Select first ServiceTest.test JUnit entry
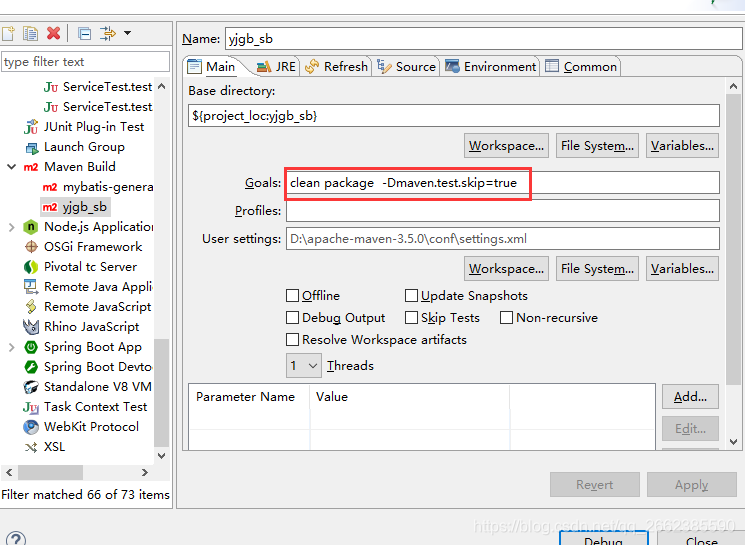Image resolution: width=745 pixels, height=545 pixels. tap(98, 87)
